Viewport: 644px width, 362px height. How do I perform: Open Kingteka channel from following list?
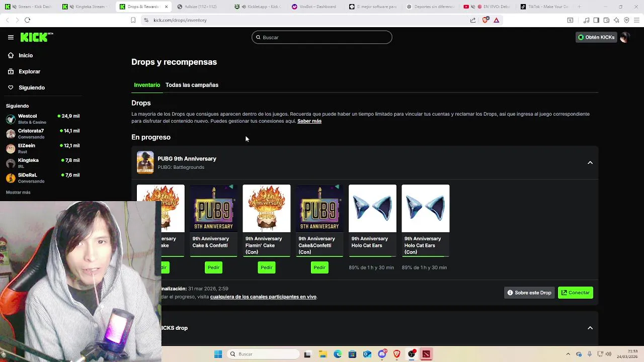43,163
